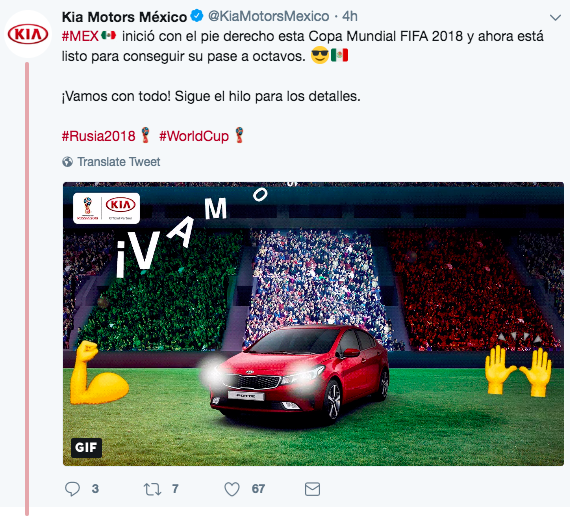The image size is (570, 516).
Task: Click Translate Tweet link
Action: (119, 161)
